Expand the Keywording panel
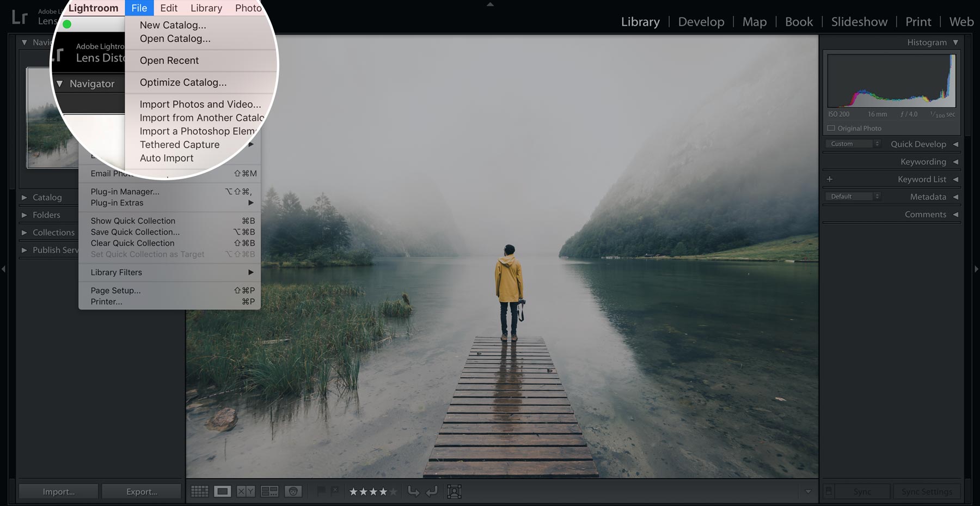 [x=955, y=162]
